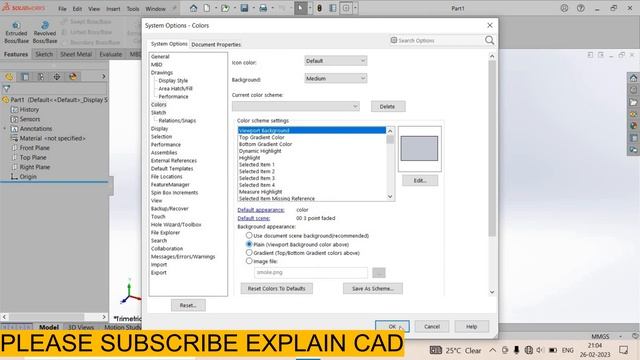Click the Save icon in the toolbar

244,8
